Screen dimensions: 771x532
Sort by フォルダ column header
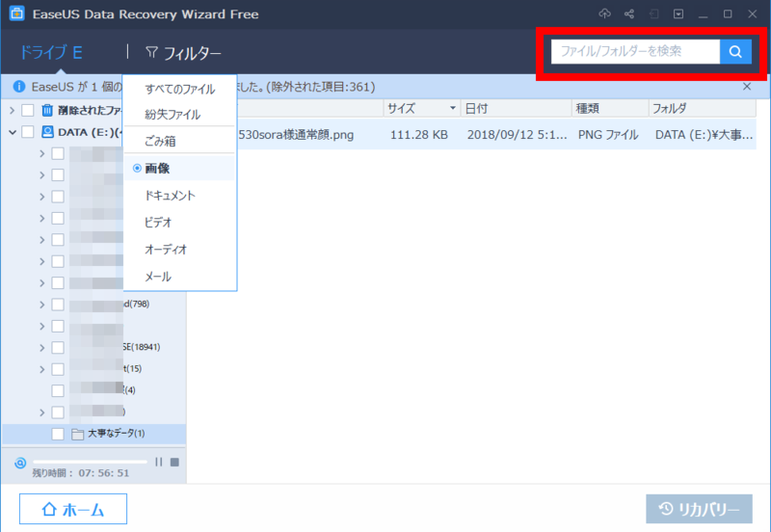(703, 108)
